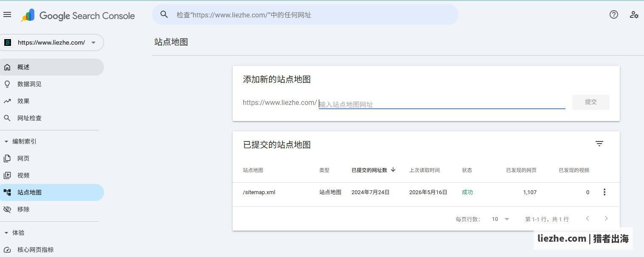Click the pages icon beside 网页
Screen dimensions: 644x257
pyautogui.click(x=7, y=158)
